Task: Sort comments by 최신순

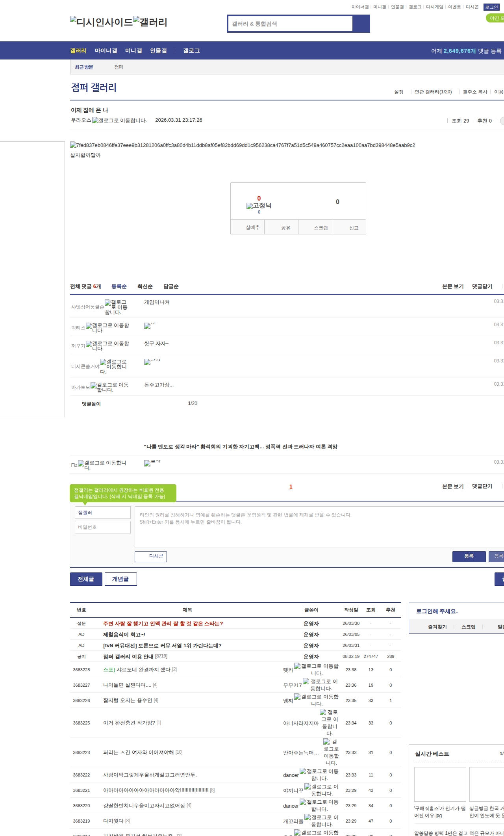Action: [145, 286]
